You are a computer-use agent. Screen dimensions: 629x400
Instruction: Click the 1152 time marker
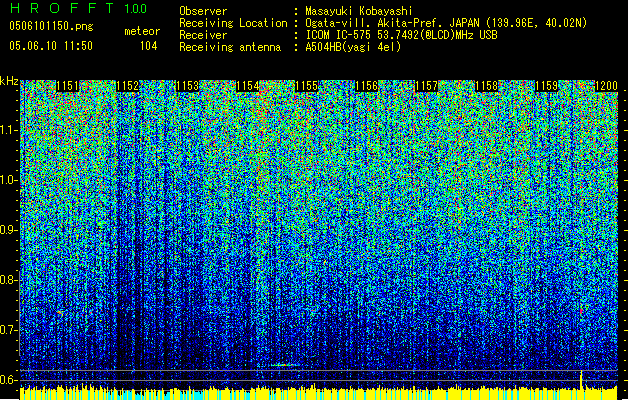click(128, 86)
